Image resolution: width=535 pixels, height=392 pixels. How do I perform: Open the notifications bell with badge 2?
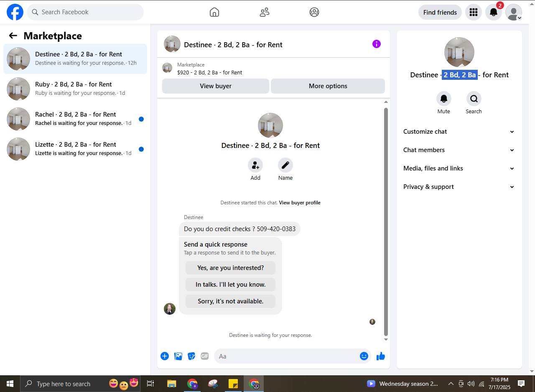pos(494,12)
